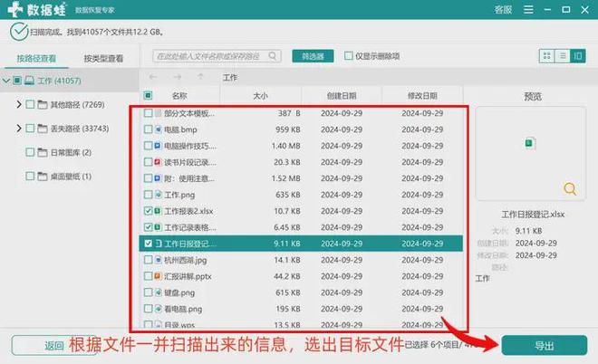Click the 工作报表2.xlsx spreadsheet icon
The image size is (598, 364).
(158, 211)
